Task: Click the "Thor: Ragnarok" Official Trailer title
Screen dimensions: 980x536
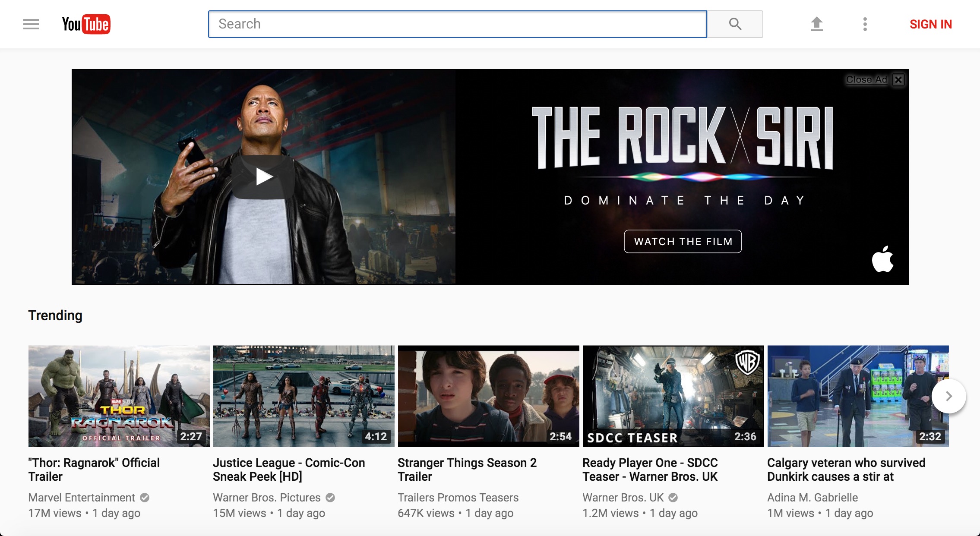Action: click(x=94, y=470)
